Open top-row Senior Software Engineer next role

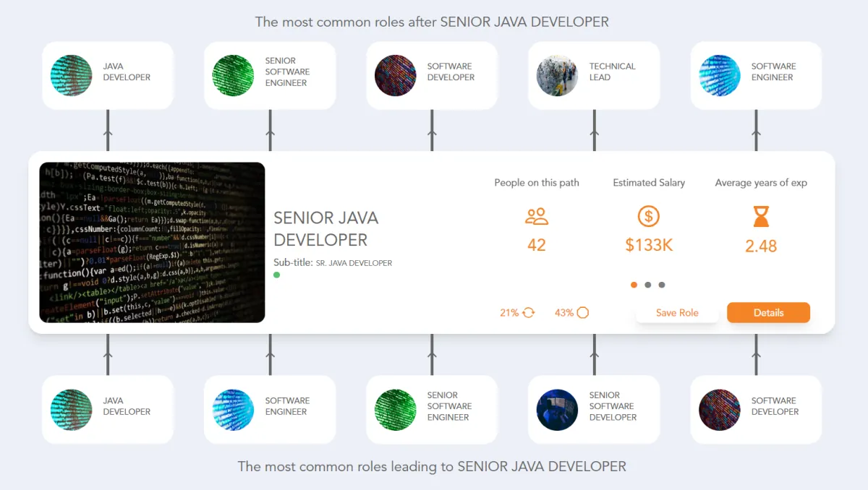pyautogui.click(x=270, y=76)
